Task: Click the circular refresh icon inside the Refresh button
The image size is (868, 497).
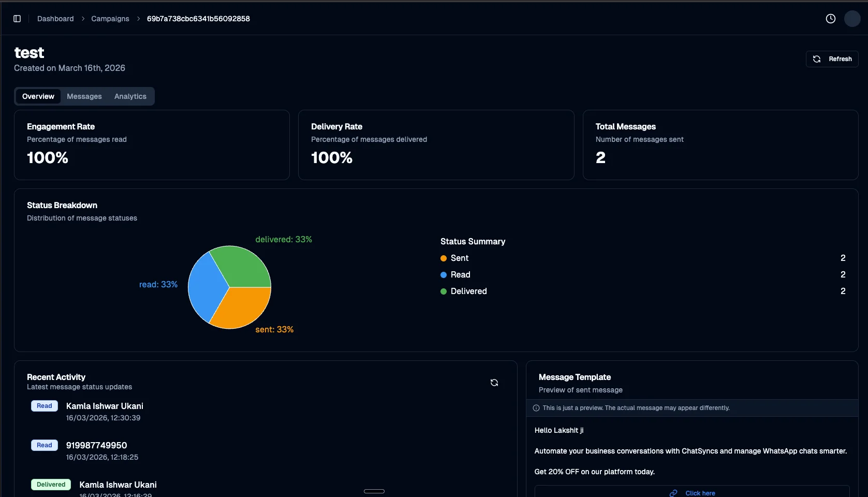Action: click(x=818, y=59)
